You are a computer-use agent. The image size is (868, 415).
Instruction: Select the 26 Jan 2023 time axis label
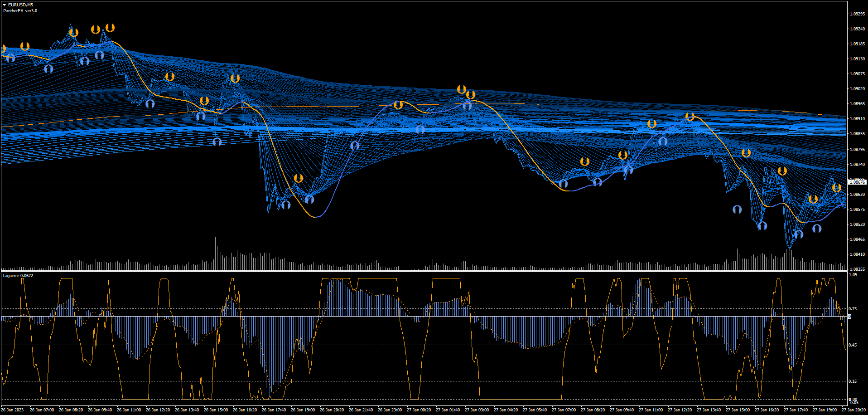click(x=13, y=410)
